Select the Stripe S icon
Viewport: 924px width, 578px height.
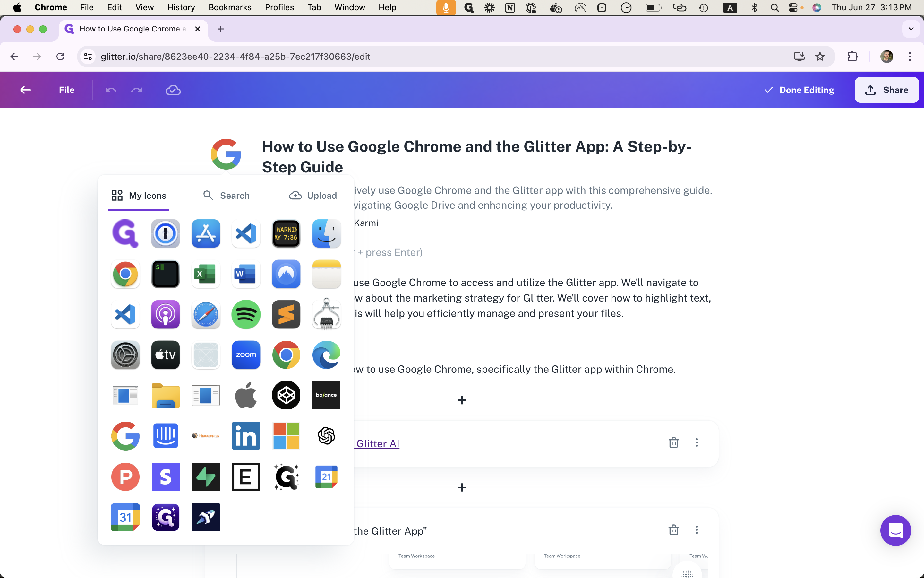coord(165,477)
